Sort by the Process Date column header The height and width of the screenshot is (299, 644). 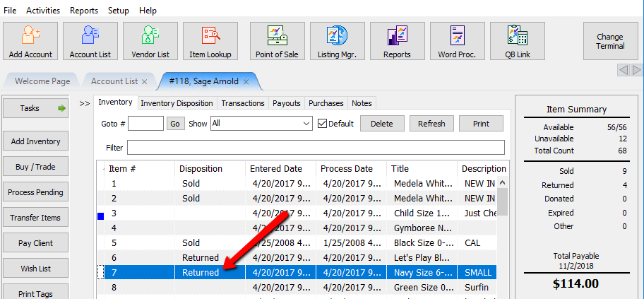coord(352,169)
